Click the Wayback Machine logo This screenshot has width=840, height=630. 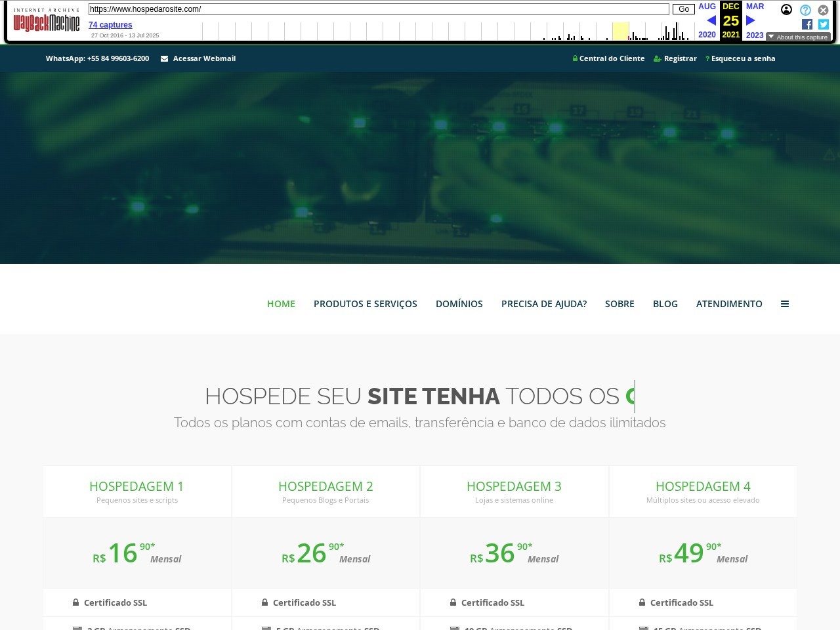click(x=46, y=22)
